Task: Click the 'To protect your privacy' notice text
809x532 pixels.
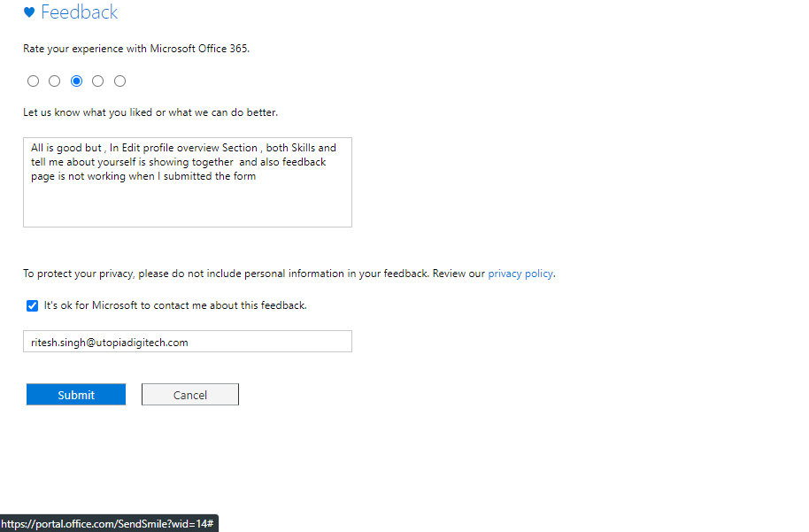Action: point(289,274)
